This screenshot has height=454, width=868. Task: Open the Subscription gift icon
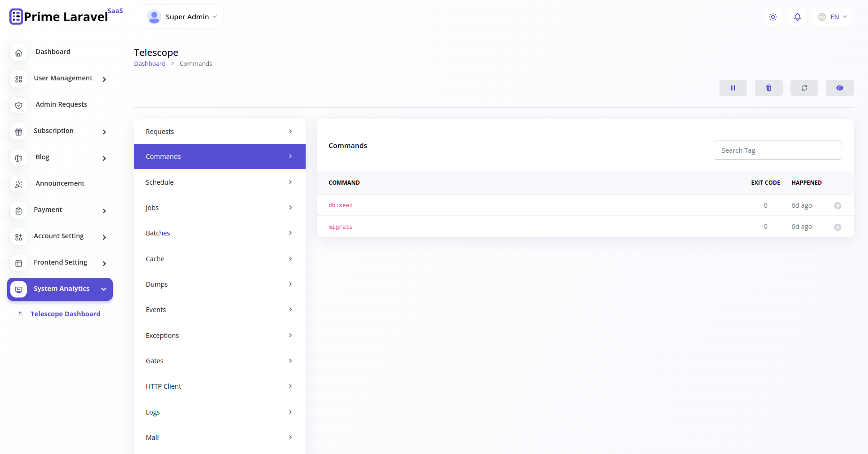[x=18, y=132]
